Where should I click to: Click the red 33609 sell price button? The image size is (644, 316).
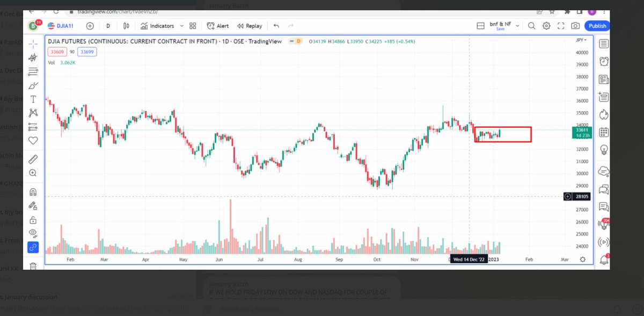56,52
